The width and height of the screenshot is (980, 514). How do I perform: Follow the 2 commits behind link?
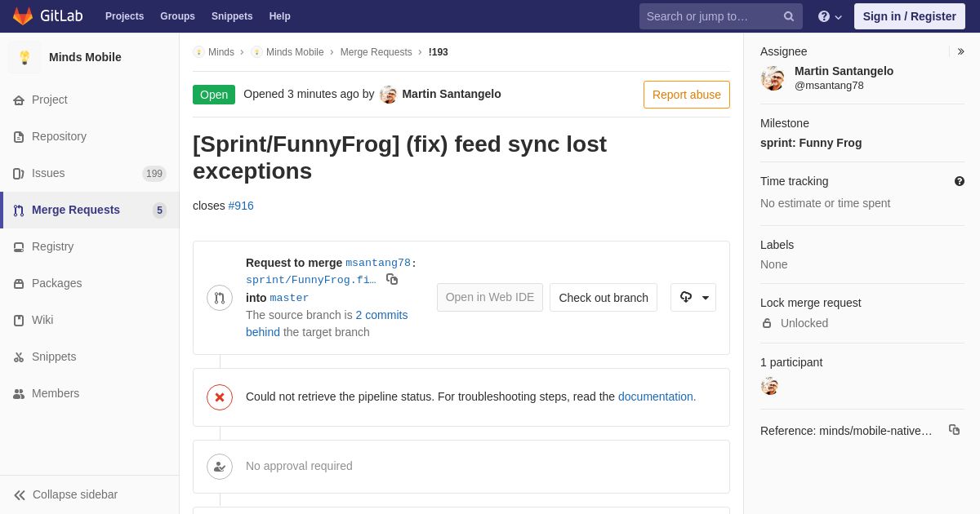[x=327, y=323]
